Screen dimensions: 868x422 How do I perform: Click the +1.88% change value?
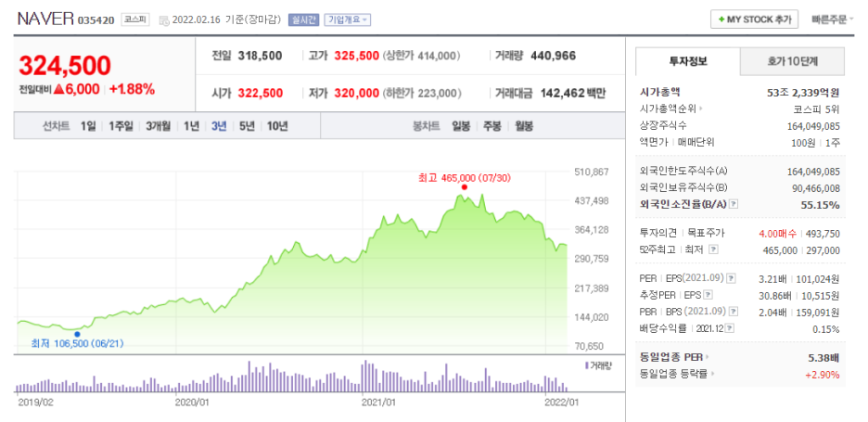tap(132, 89)
